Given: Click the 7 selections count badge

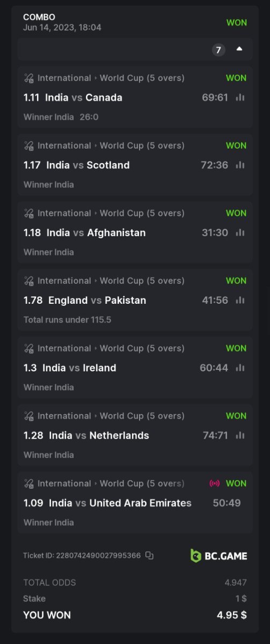Looking at the screenshot, I should pos(218,50).
